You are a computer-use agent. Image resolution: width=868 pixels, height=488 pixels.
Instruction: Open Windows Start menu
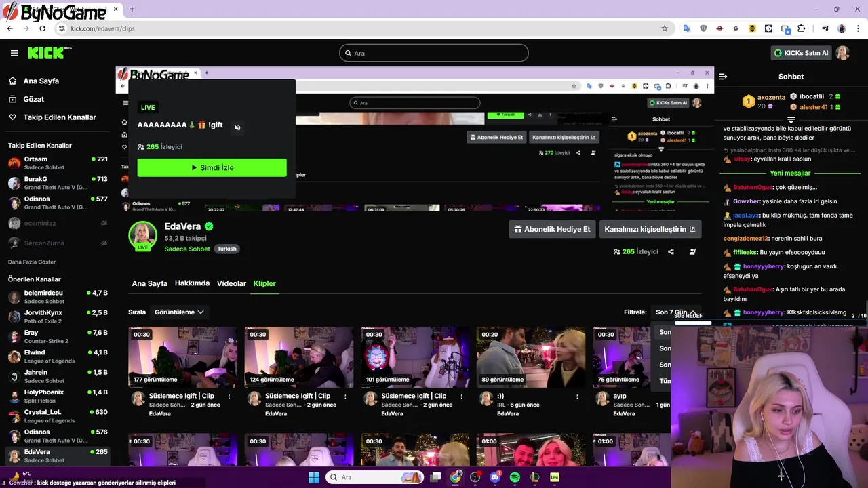[314, 477]
